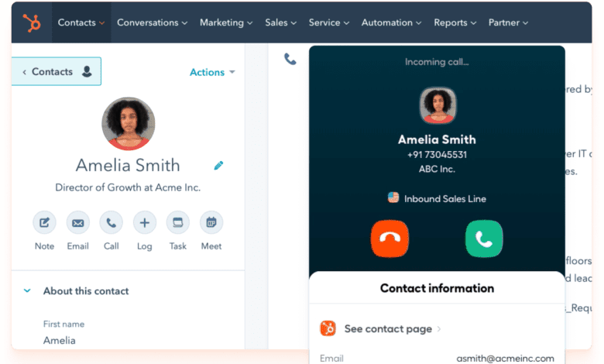604x364 pixels.
Task: Click the phone icon left of call widget
Action: click(x=290, y=59)
